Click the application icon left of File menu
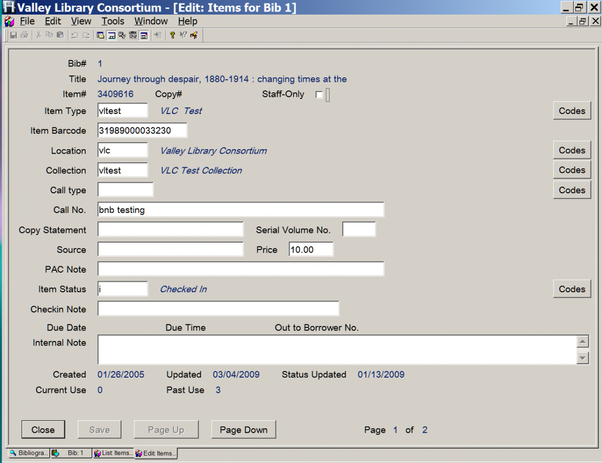602x463 pixels. tap(9, 21)
